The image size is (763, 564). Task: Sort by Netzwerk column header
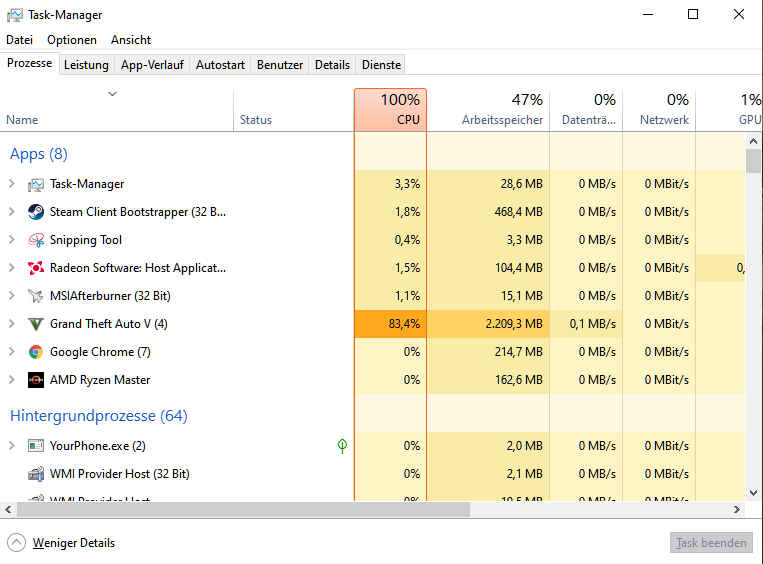(659, 110)
